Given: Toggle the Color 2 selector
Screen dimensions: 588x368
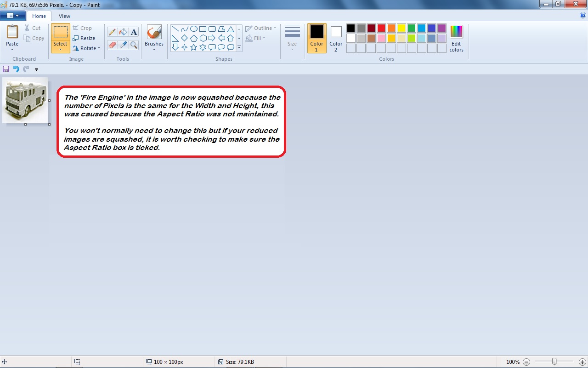Looking at the screenshot, I should [336, 38].
